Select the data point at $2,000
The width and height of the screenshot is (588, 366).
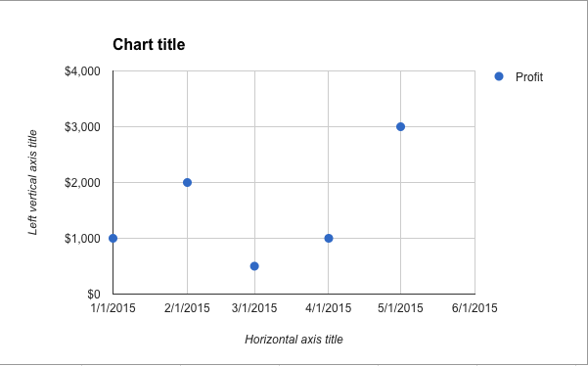tap(187, 183)
